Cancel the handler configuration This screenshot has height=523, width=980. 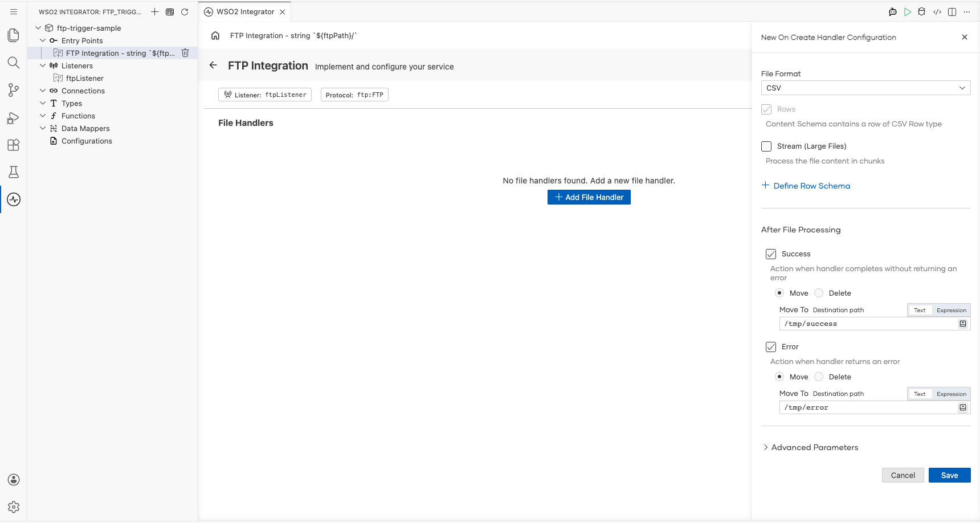(x=903, y=475)
